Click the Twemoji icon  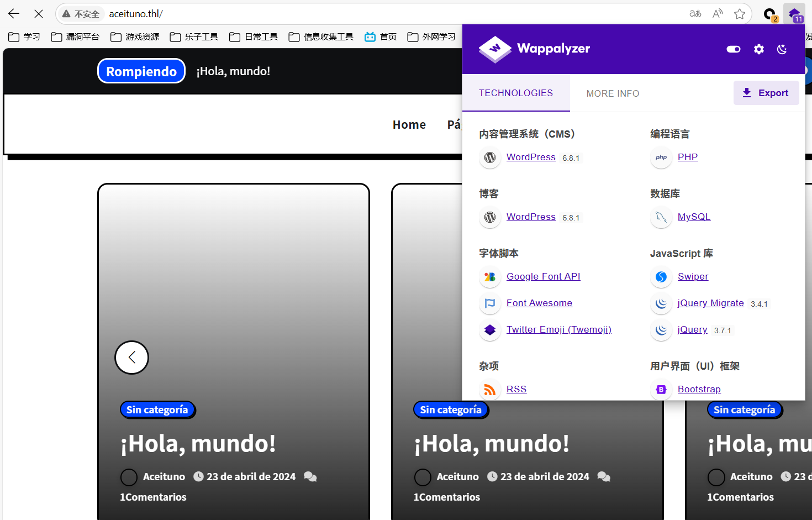(490, 330)
